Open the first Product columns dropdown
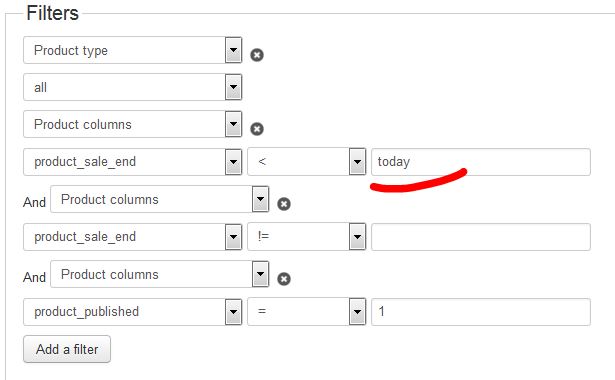 (133, 124)
